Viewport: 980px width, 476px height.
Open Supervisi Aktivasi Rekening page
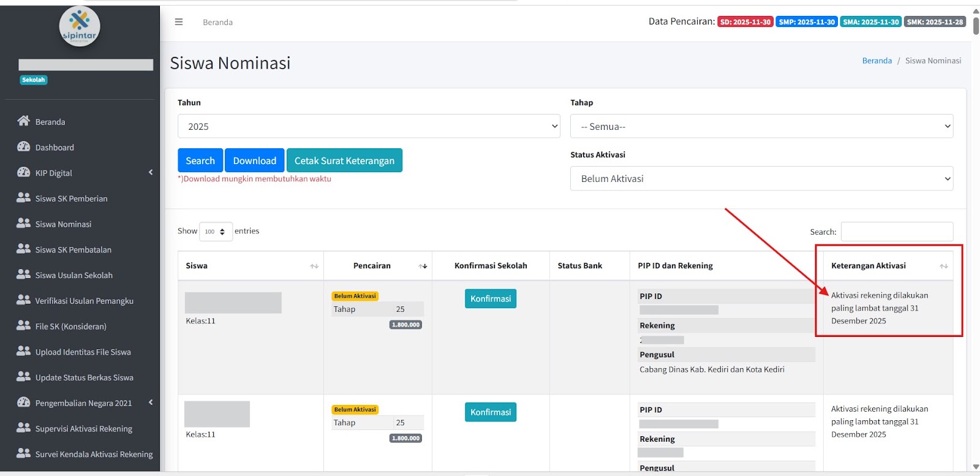pyautogui.click(x=84, y=429)
